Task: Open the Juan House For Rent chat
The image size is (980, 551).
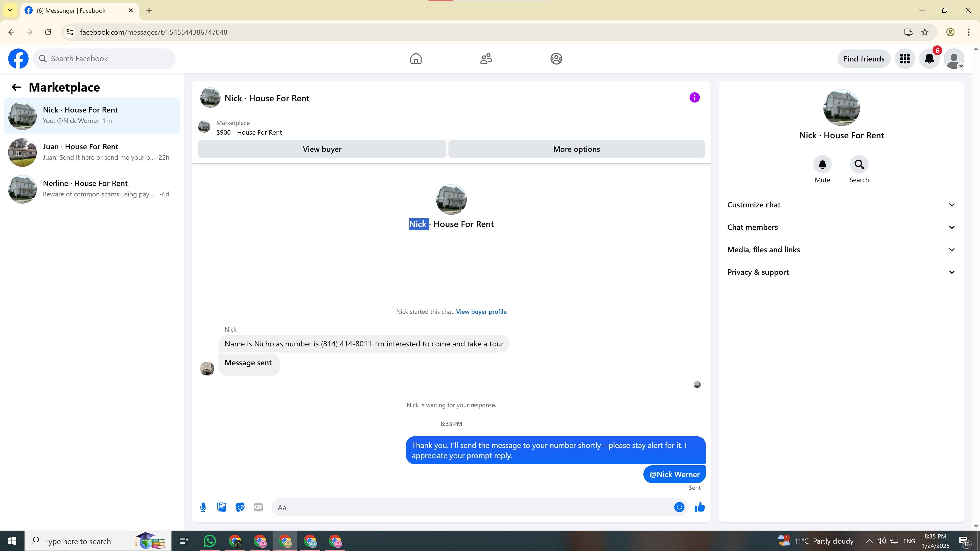Action: coord(91,152)
